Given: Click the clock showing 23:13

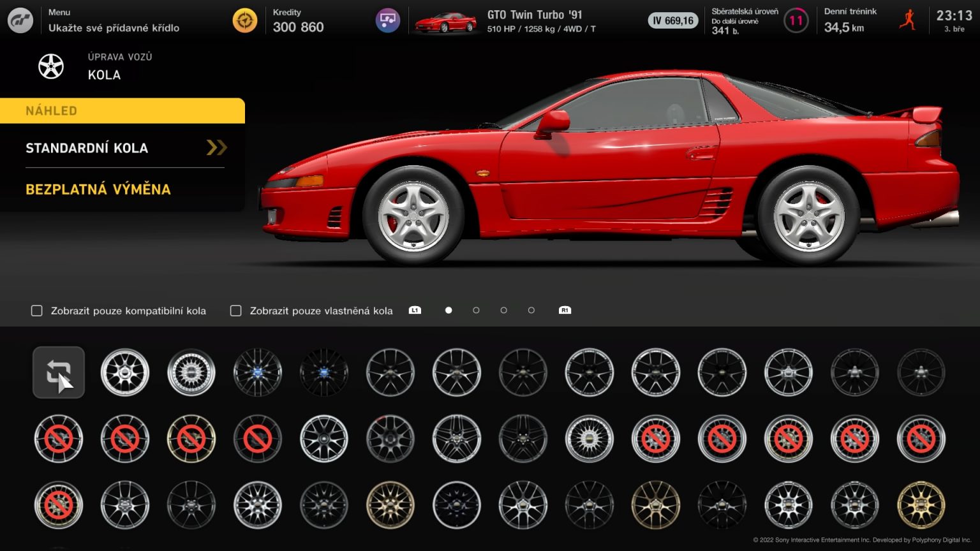Looking at the screenshot, I should pyautogui.click(x=954, y=15).
